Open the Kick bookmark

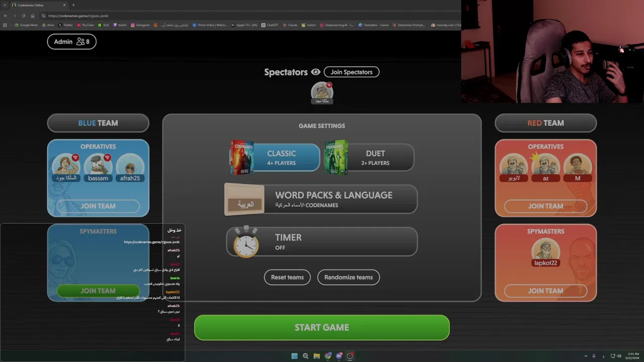point(103,25)
